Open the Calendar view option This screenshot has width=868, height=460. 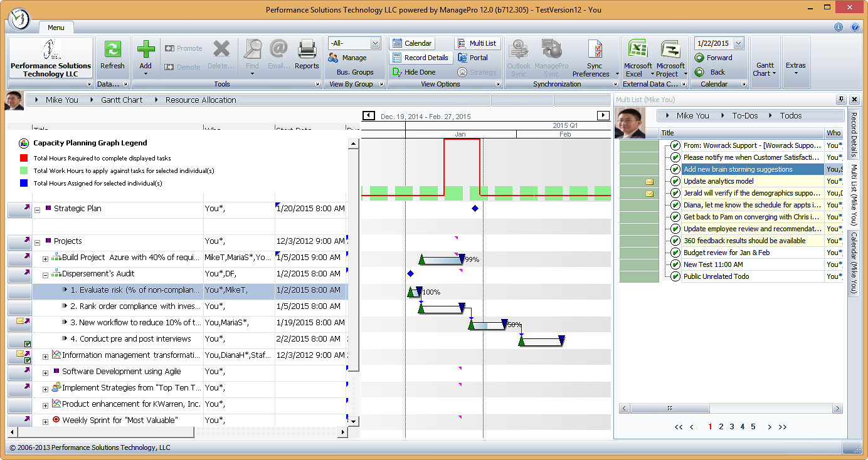tap(412, 43)
